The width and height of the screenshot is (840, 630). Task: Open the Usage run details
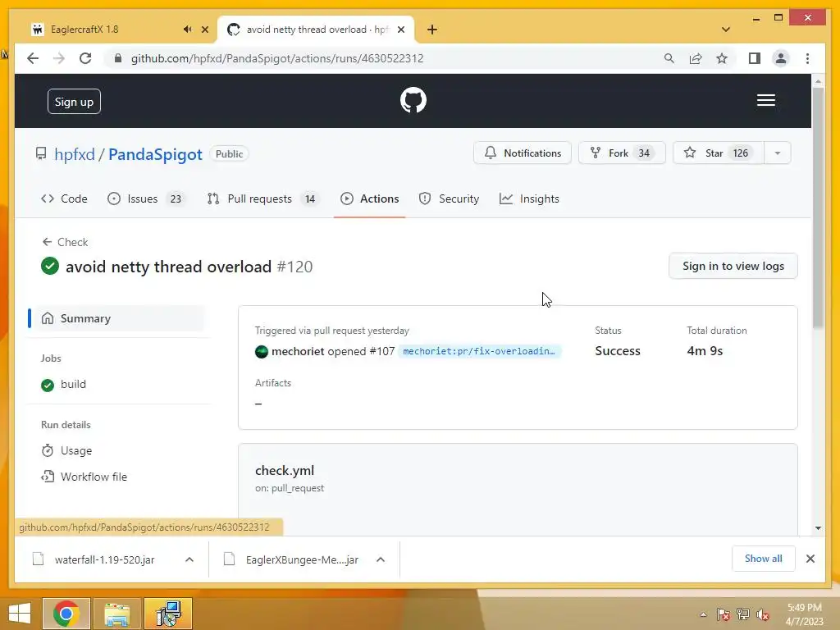[x=67, y=450]
